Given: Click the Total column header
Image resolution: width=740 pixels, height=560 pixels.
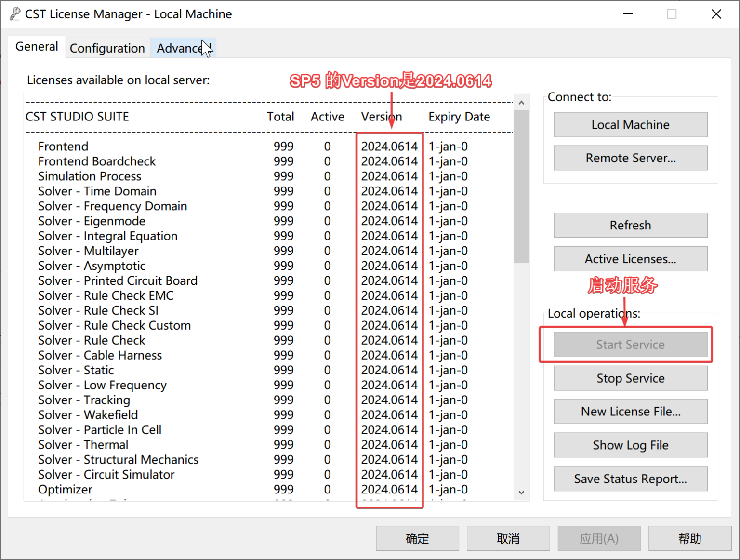Looking at the screenshot, I should (x=280, y=117).
